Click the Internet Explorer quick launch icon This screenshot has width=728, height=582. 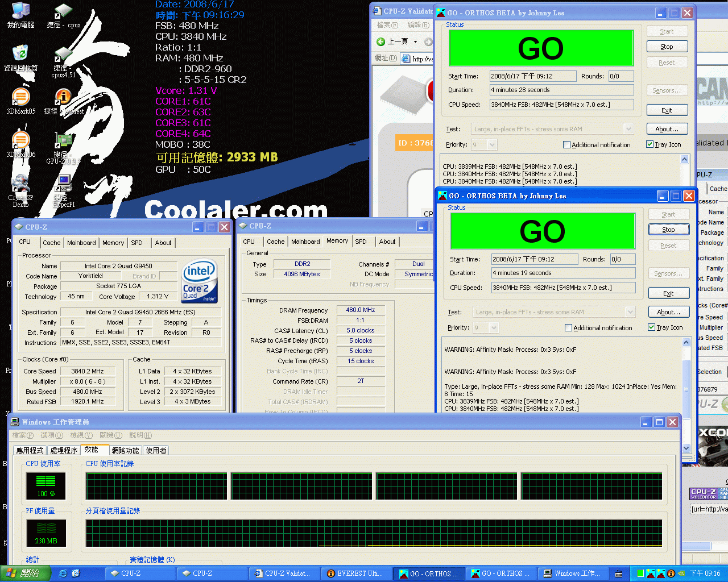tap(63, 573)
